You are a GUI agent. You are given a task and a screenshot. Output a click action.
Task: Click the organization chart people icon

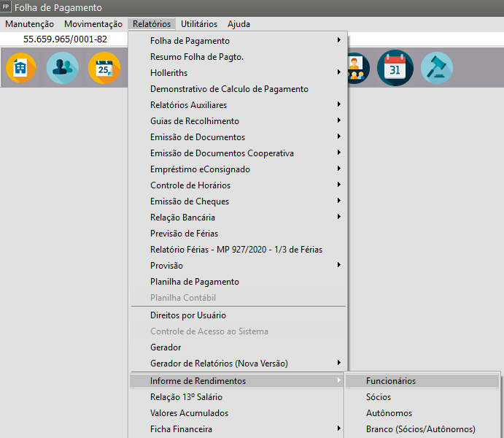coord(357,69)
